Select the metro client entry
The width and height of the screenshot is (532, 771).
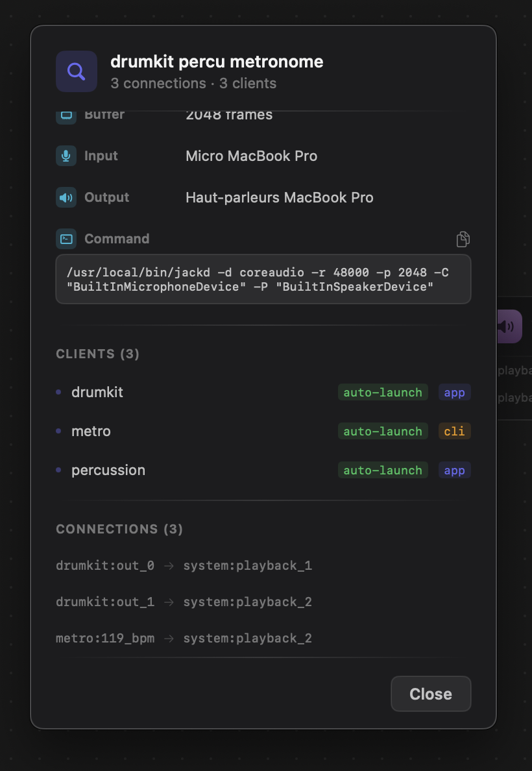tap(91, 431)
